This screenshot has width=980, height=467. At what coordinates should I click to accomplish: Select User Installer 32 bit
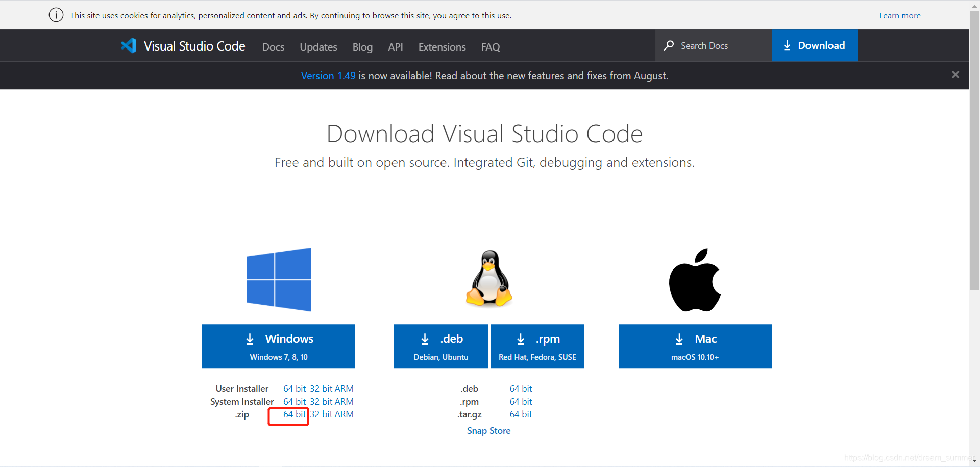click(321, 389)
